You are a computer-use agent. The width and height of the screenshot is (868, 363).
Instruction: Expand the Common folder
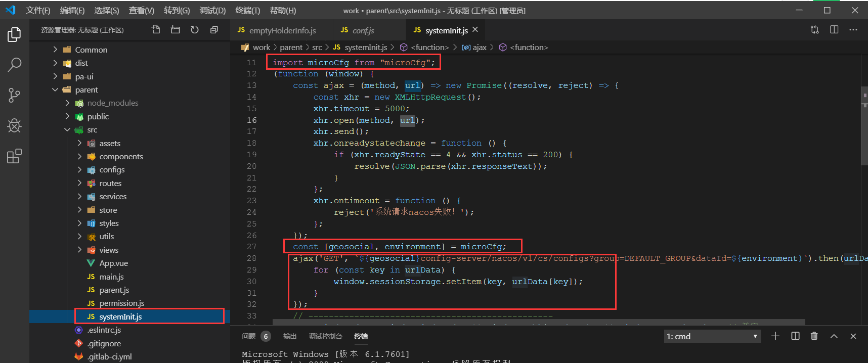tap(55, 50)
